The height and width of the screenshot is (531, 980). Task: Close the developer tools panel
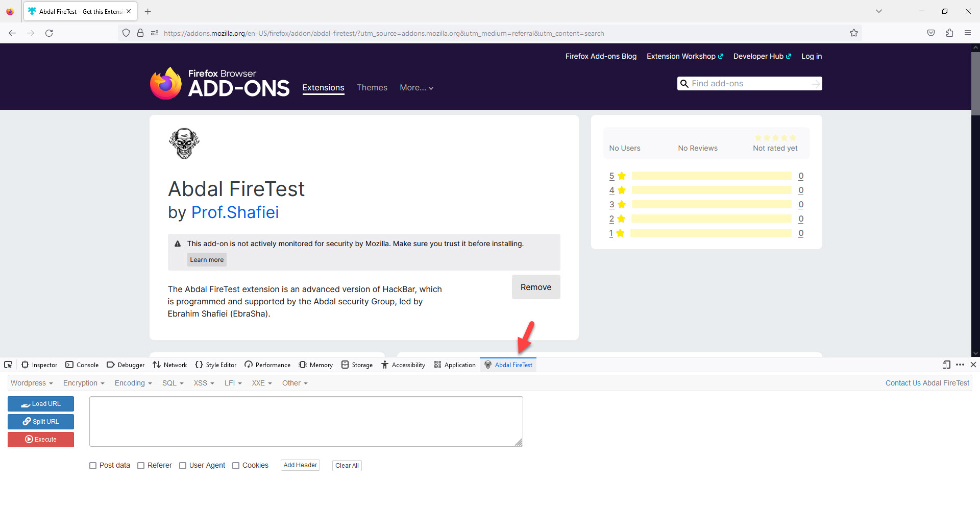point(973,365)
